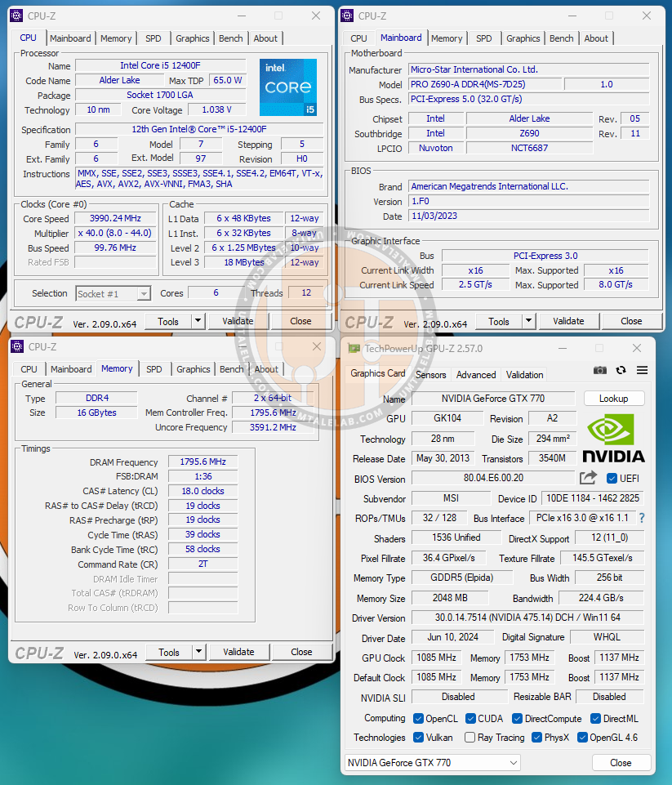Click the BIOS export share icon in GPU-Z
This screenshot has width=672, height=785.
589,478
